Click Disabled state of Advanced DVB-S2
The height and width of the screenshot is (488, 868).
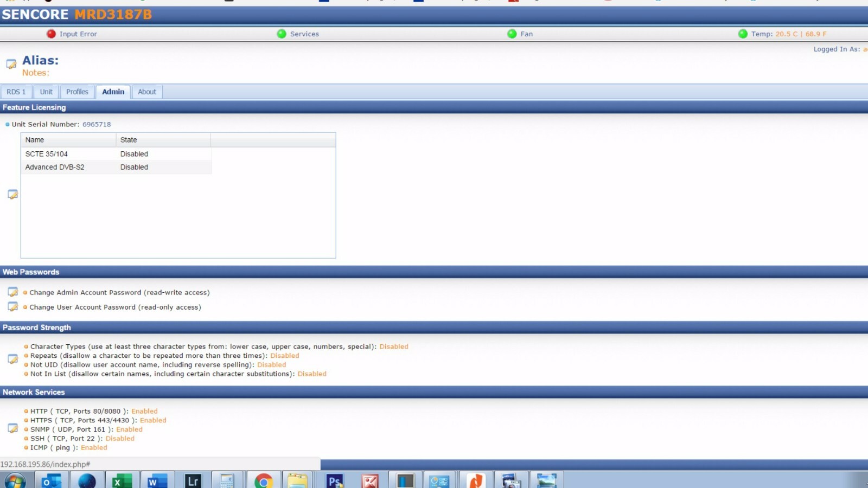pos(134,167)
